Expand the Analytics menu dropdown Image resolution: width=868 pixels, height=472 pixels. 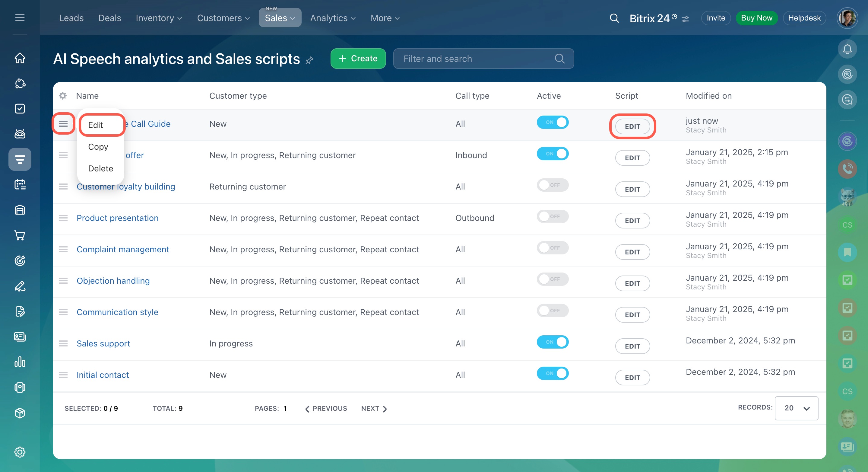(x=333, y=18)
